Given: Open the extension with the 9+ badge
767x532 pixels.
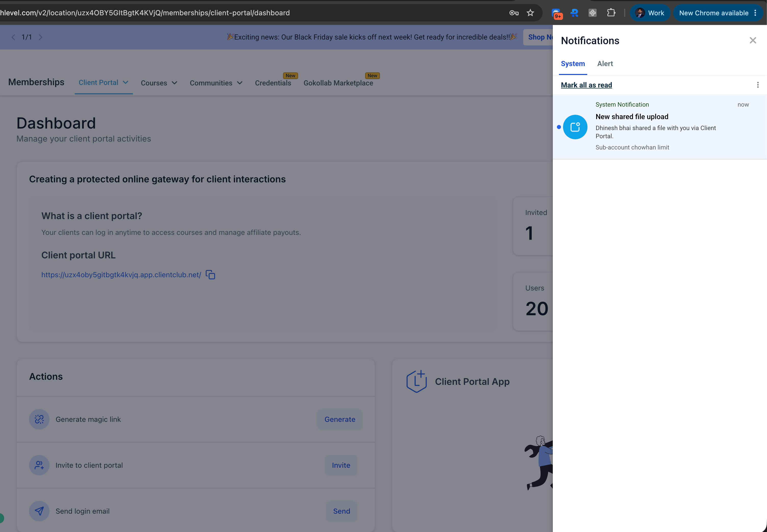Looking at the screenshot, I should pos(557,14).
